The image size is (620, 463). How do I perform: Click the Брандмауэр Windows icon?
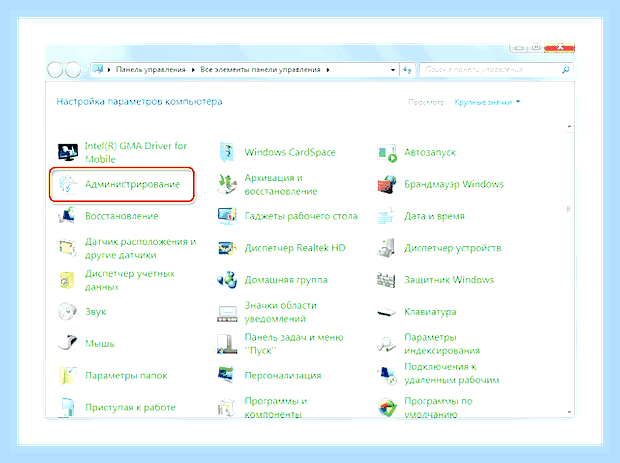point(387,184)
